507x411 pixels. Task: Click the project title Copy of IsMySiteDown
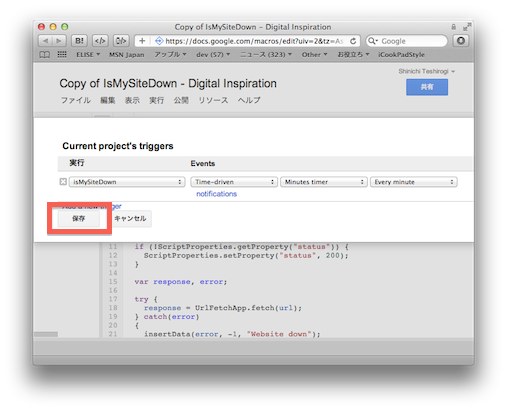pos(168,83)
